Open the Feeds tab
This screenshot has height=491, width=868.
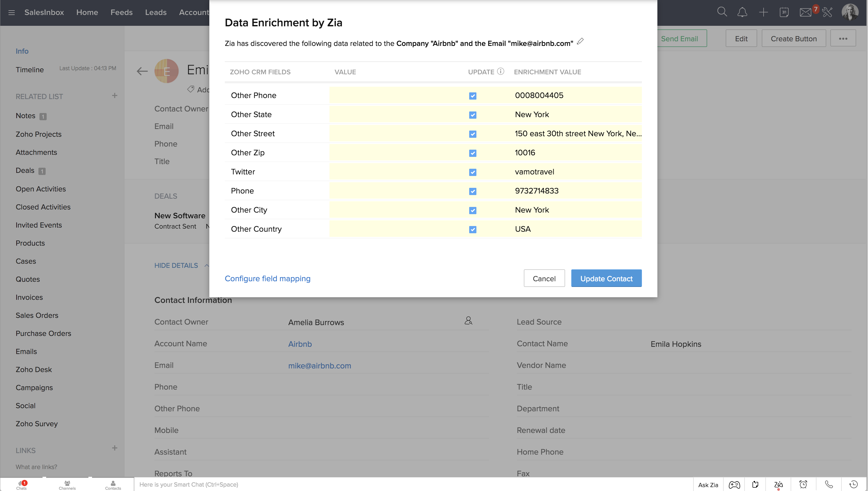[x=122, y=12]
